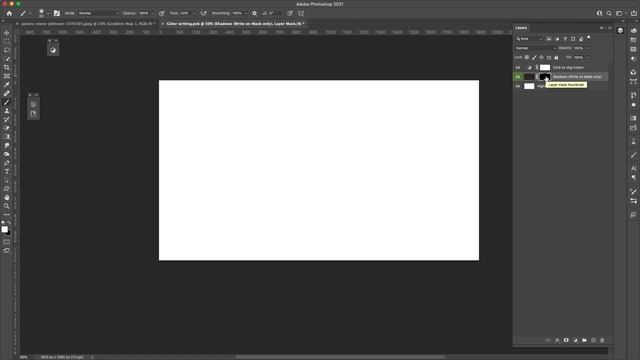Select the Move tool
Image resolution: width=640 pixels, height=360 pixels.
click(7, 33)
